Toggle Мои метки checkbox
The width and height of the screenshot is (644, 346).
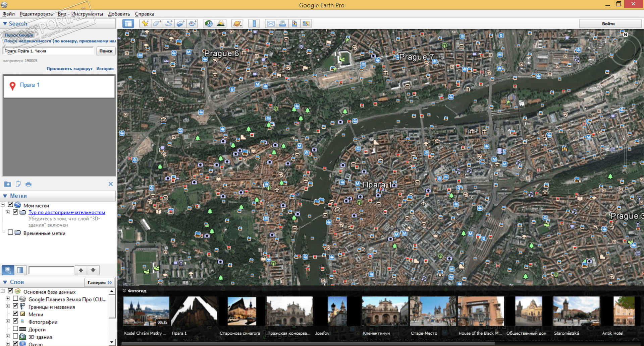point(10,205)
